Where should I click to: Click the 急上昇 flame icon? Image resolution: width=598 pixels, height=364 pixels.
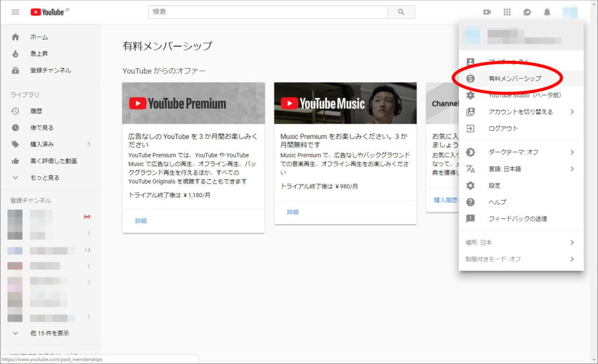15,54
